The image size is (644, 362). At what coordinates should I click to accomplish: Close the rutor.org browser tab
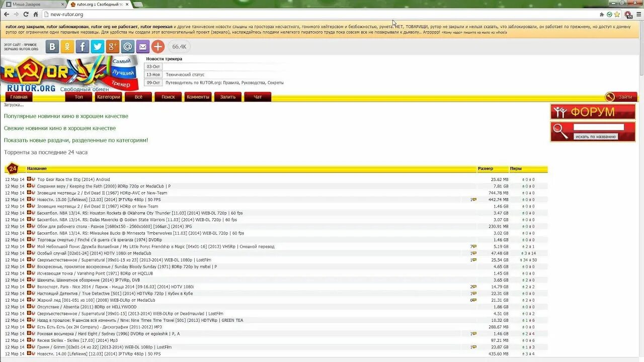pyautogui.click(x=127, y=5)
